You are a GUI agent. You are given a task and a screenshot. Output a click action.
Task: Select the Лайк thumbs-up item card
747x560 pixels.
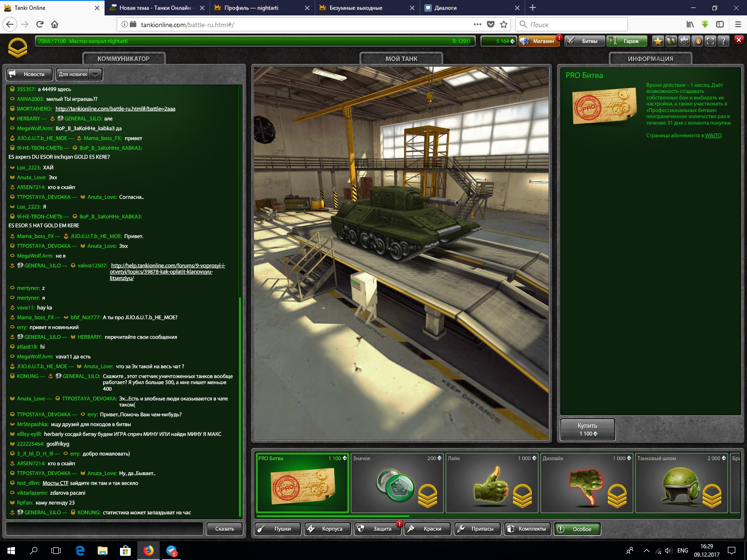[492, 483]
